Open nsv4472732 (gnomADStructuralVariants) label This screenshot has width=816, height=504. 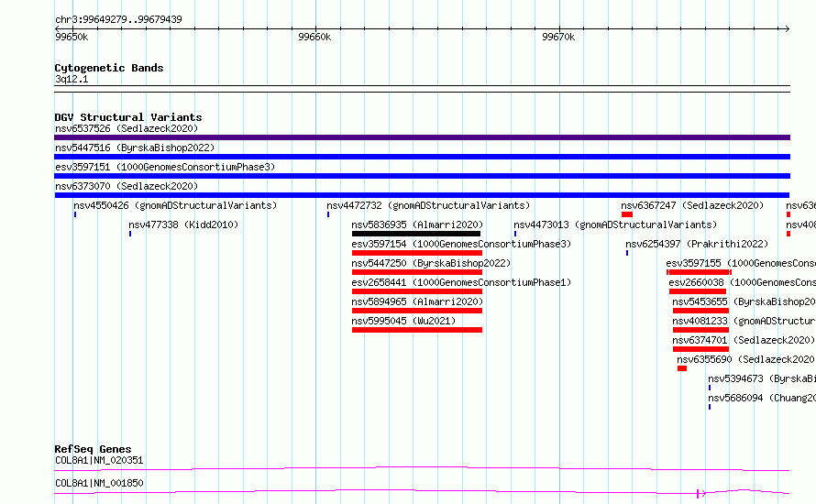pos(428,205)
